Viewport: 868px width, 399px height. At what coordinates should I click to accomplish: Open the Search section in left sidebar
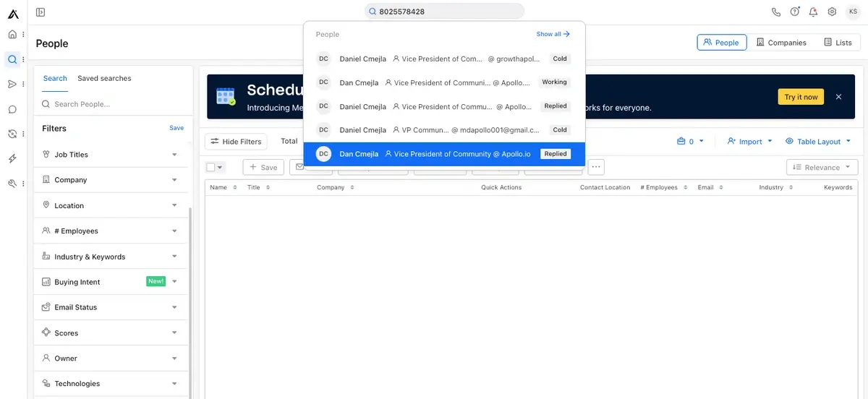click(12, 59)
